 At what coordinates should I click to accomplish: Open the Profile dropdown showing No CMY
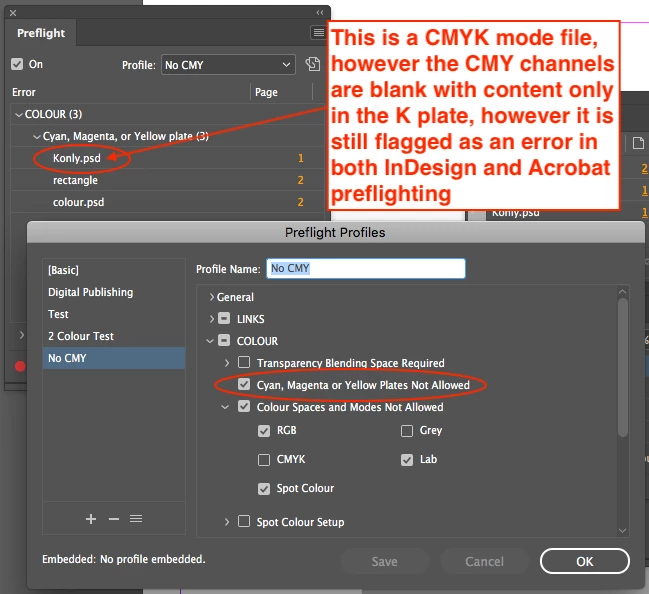pos(228,65)
